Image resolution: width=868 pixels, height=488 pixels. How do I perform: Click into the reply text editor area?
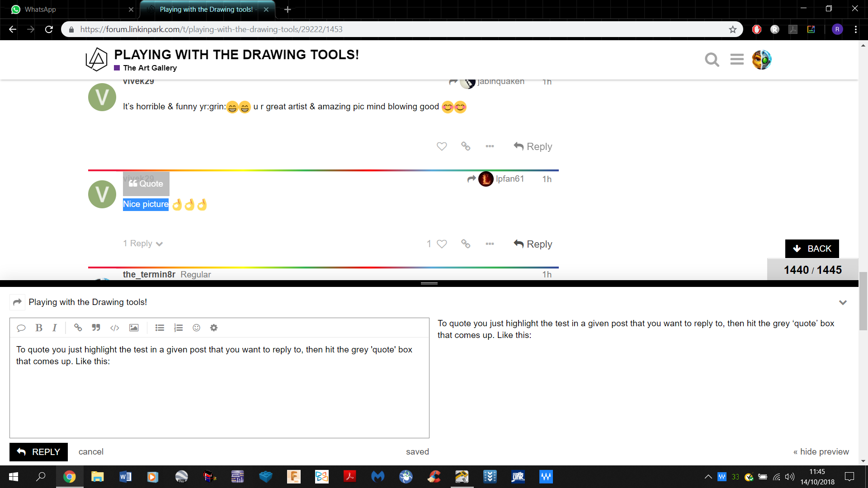click(219, 387)
